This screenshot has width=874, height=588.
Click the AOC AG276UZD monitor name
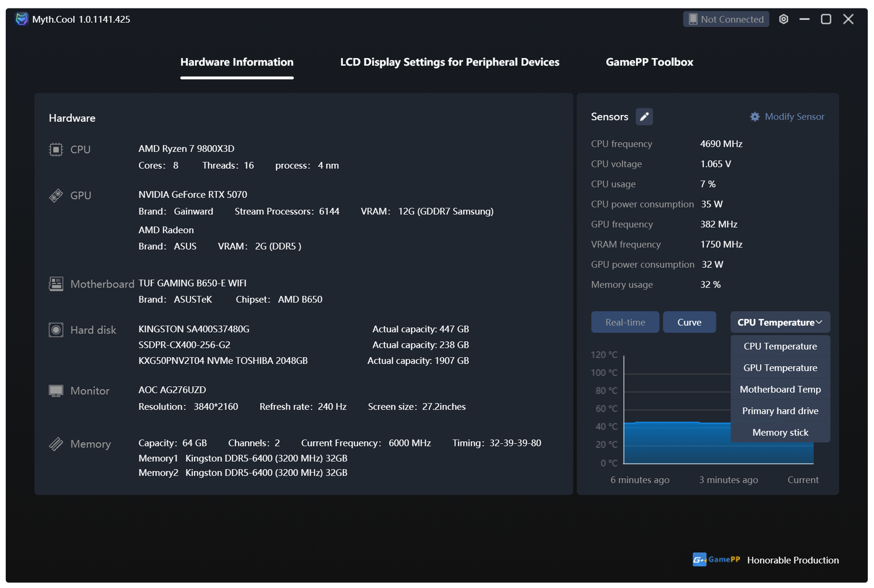pos(172,390)
